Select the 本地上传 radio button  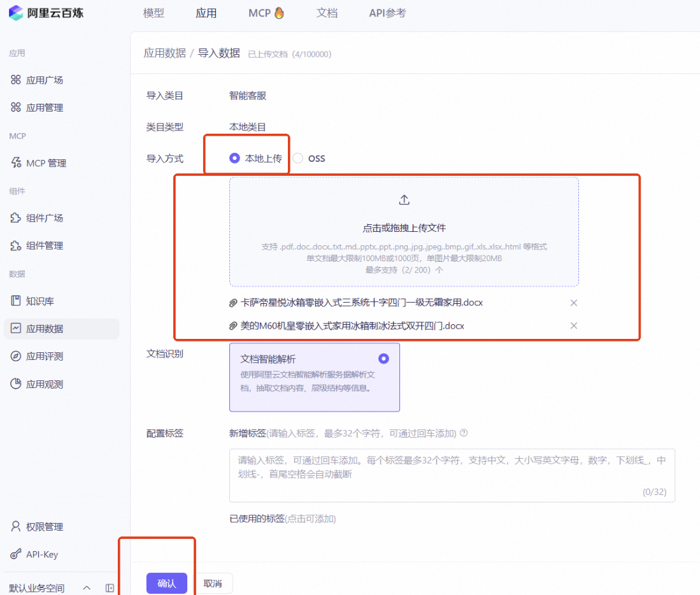pyautogui.click(x=234, y=159)
